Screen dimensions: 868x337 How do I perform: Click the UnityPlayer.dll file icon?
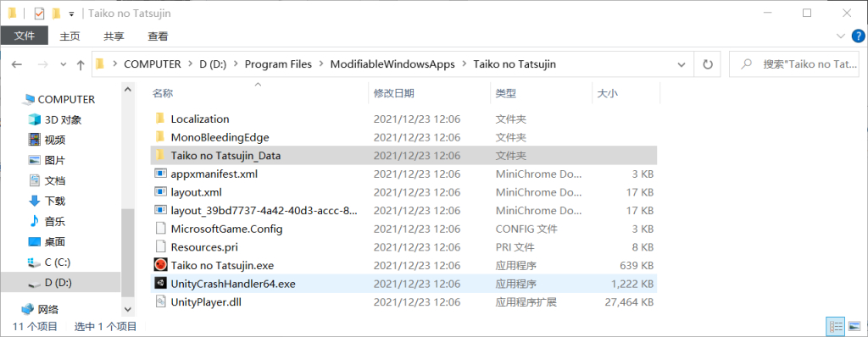(x=160, y=301)
